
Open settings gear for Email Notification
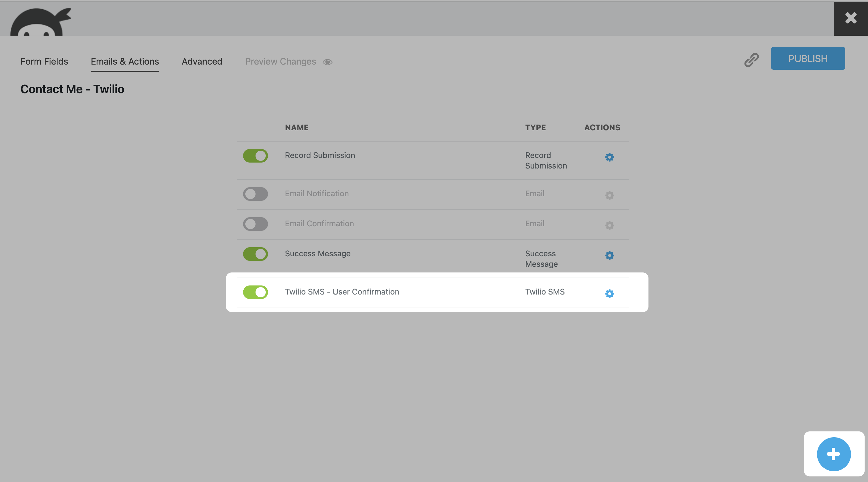tap(609, 195)
